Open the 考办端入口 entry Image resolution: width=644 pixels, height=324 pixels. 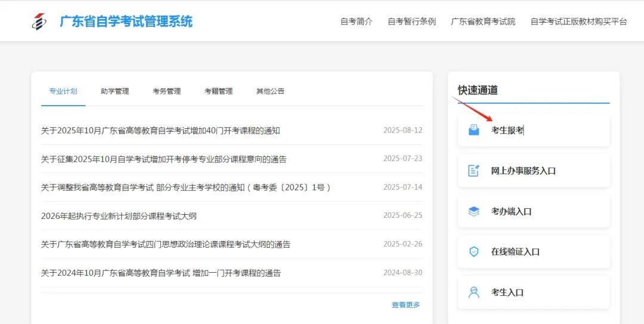point(534,211)
